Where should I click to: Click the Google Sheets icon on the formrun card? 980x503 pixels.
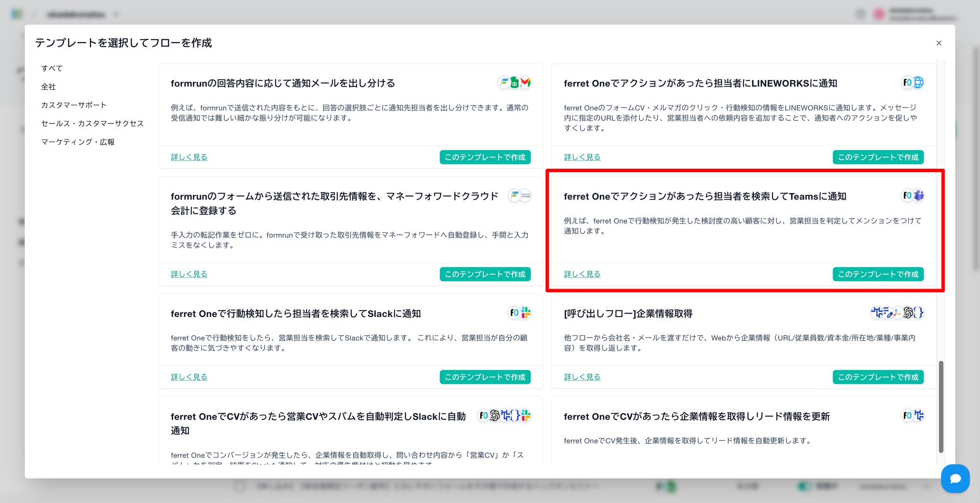514,83
